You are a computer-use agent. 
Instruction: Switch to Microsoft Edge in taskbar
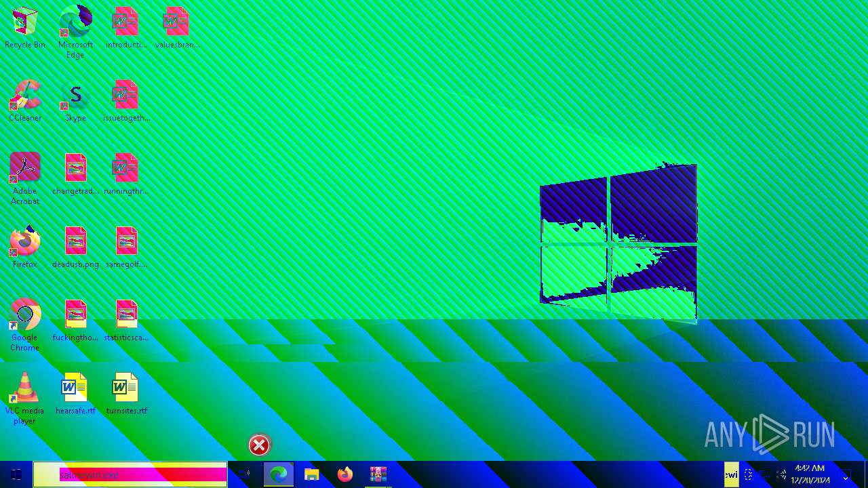(x=278, y=474)
